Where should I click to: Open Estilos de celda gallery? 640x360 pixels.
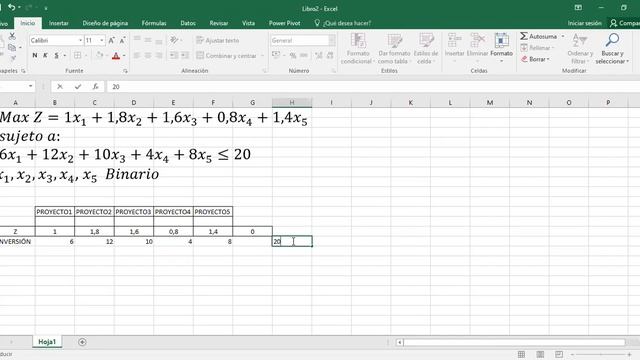coord(426,49)
